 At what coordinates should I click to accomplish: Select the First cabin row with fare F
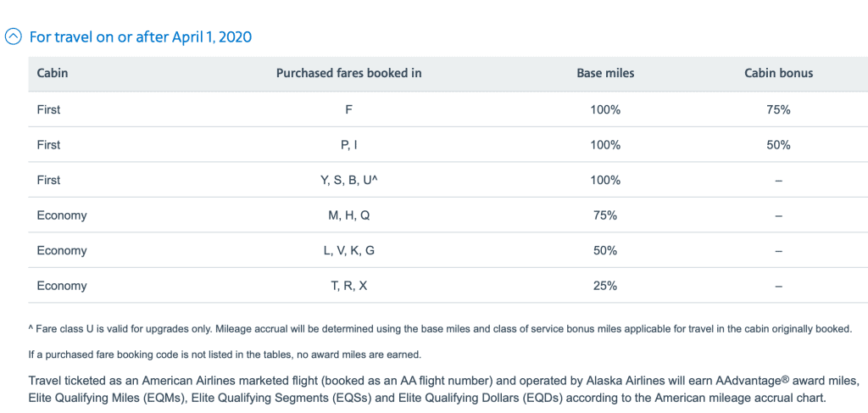(448, 109)
